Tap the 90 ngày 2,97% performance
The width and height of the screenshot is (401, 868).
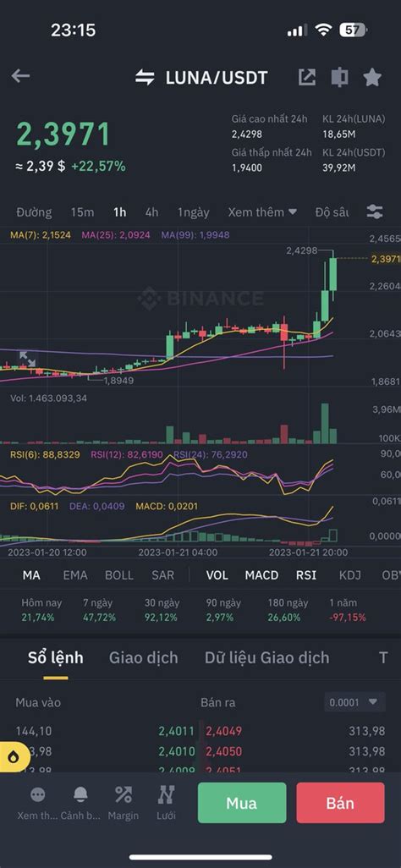(223, 609)
